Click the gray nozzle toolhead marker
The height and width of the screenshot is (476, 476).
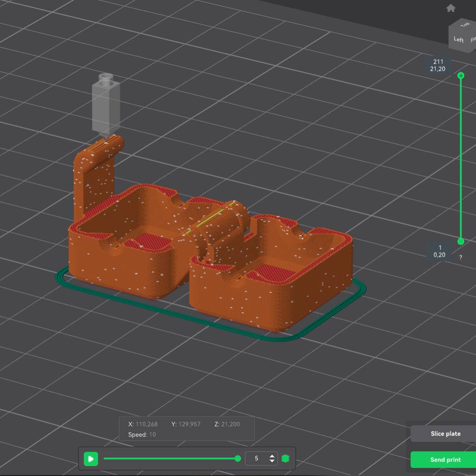(x=105, y=105)
